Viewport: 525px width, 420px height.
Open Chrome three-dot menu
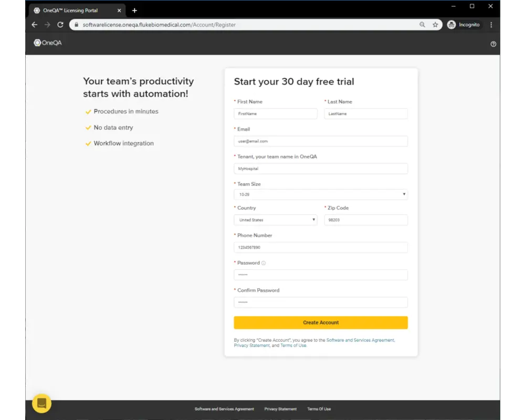coord(491,25)
